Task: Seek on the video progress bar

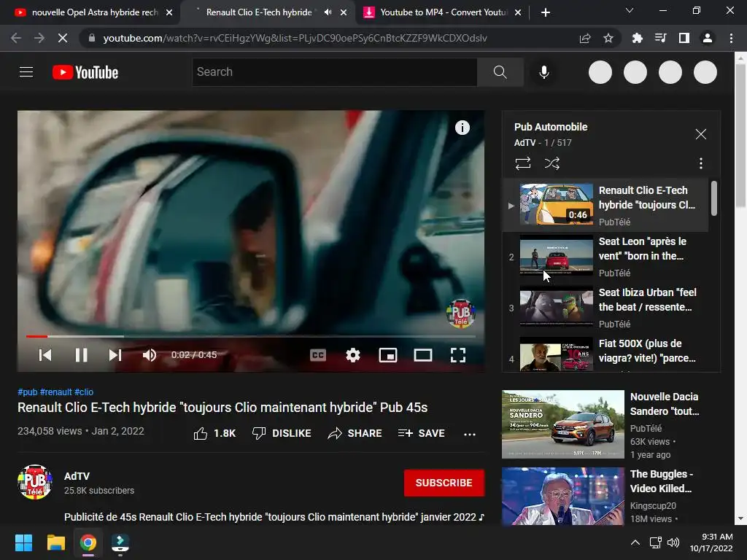Action: click(x=251, y=336)
